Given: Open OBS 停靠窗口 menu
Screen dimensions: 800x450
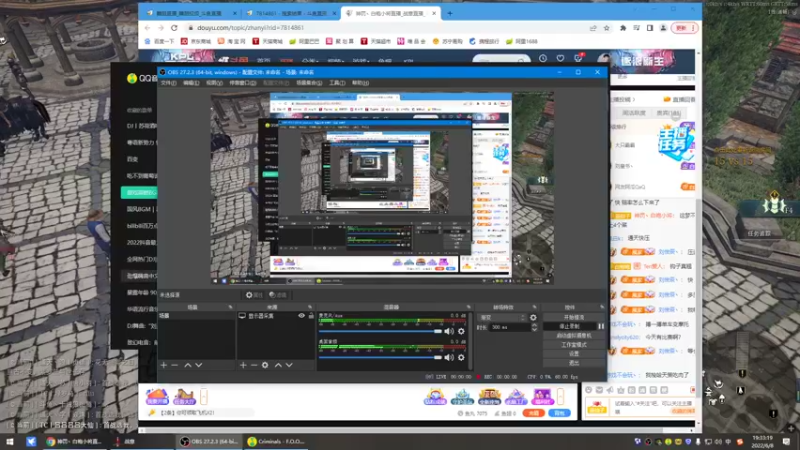Looking at the screenshot, I should point(242,83).
